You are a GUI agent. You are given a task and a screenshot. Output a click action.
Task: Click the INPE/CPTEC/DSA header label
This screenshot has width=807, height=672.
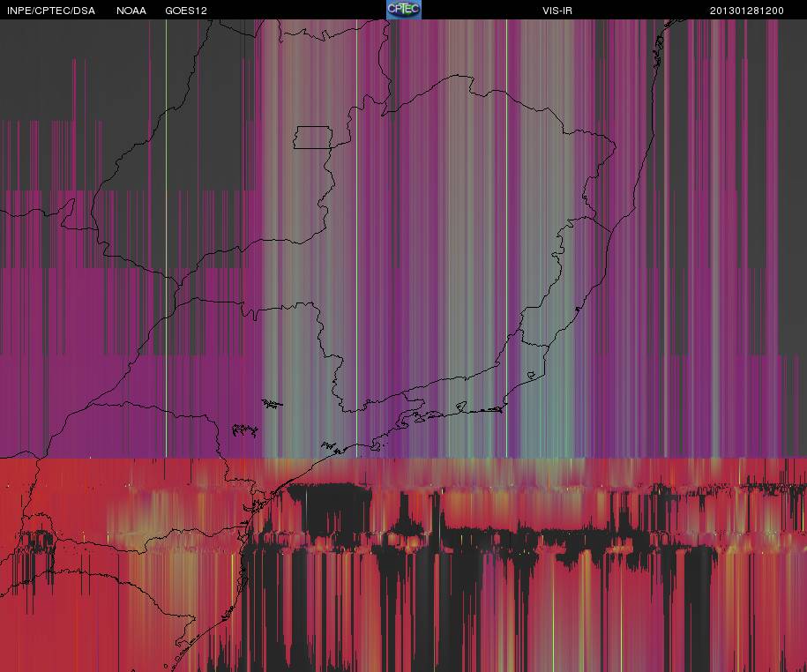[x=51, y=11]
